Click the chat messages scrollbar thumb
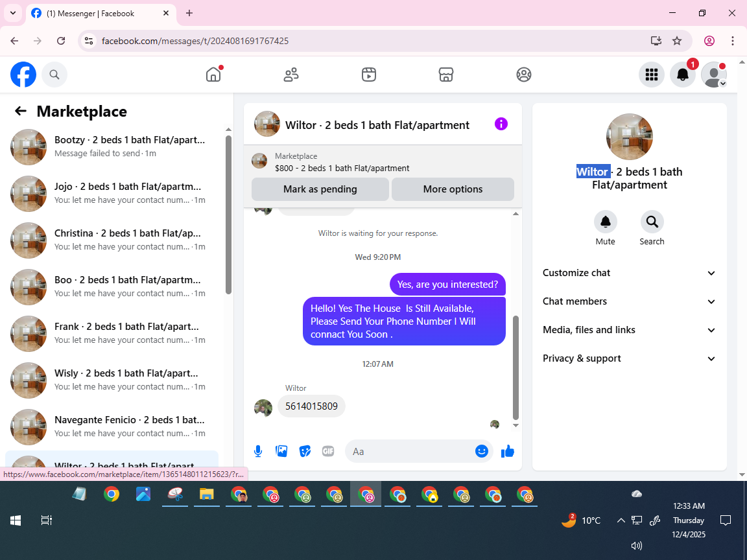 coord(516,367)
